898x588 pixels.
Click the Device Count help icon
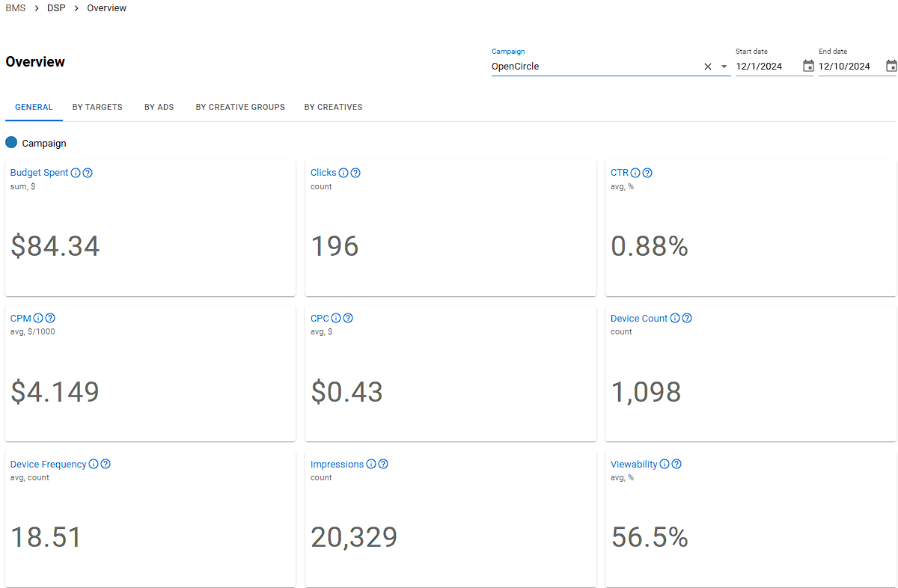click(x=687, y=318)
